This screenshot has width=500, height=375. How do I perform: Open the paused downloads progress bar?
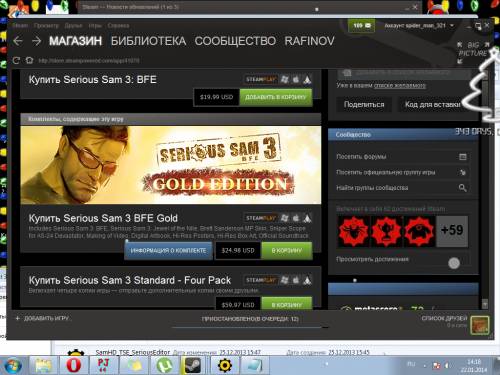pos(250,322)
